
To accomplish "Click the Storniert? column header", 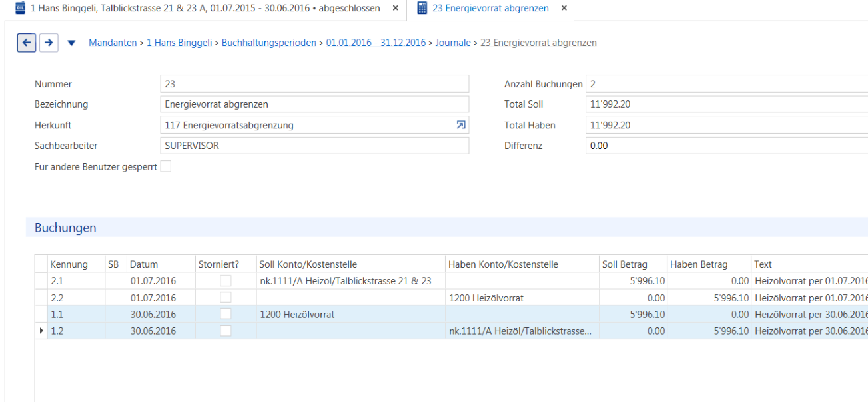I will coord(226,264).
